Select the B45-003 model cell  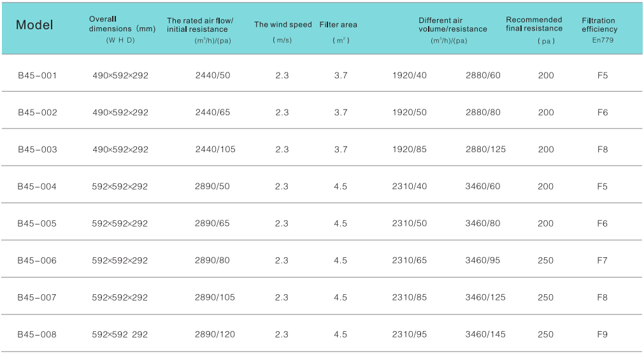click(x=38, y=150)
